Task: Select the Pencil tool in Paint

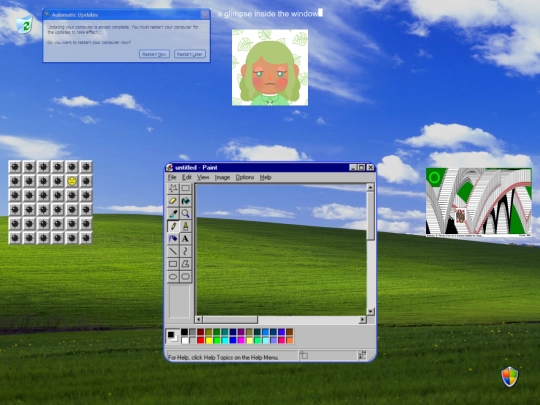Action: (x=173, y=226)
